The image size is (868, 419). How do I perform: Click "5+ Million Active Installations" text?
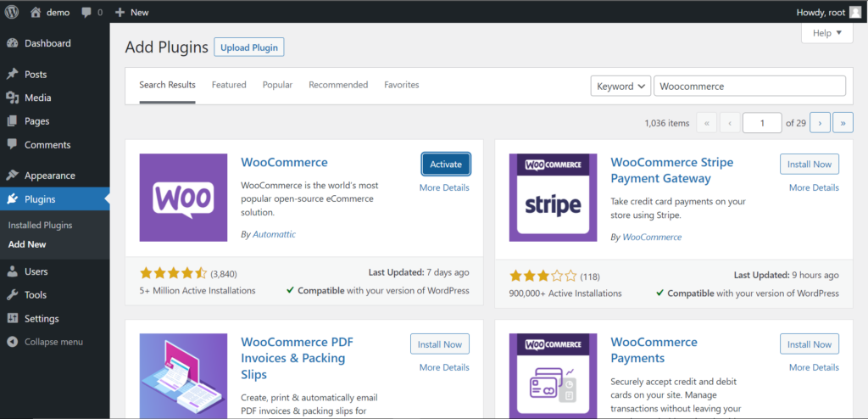(198, 290)
